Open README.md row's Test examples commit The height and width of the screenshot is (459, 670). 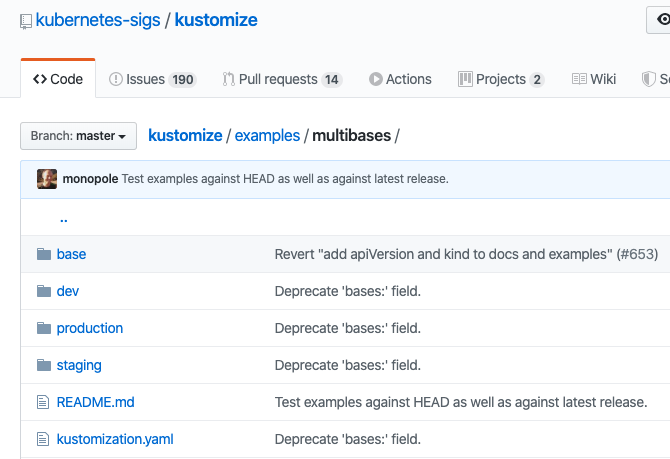(x=461, y=402)
